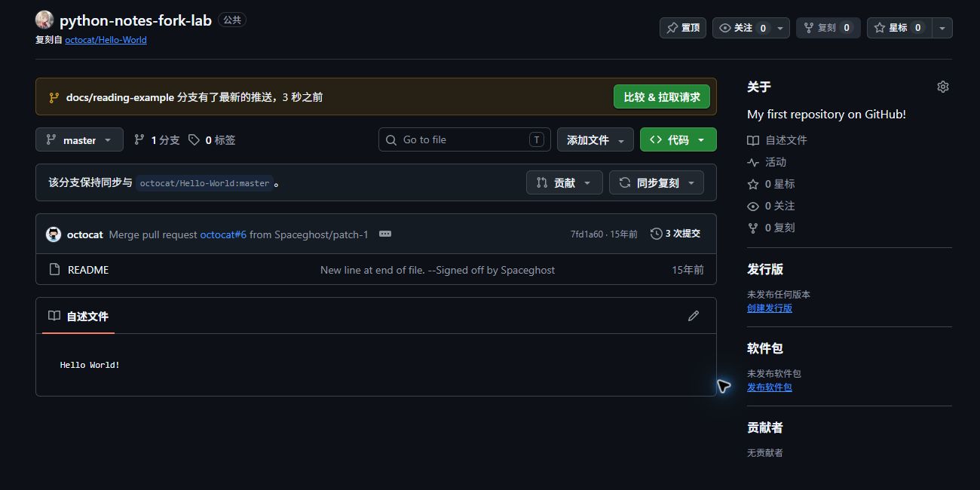Click the tag icon beside 标签

point(194,139)
